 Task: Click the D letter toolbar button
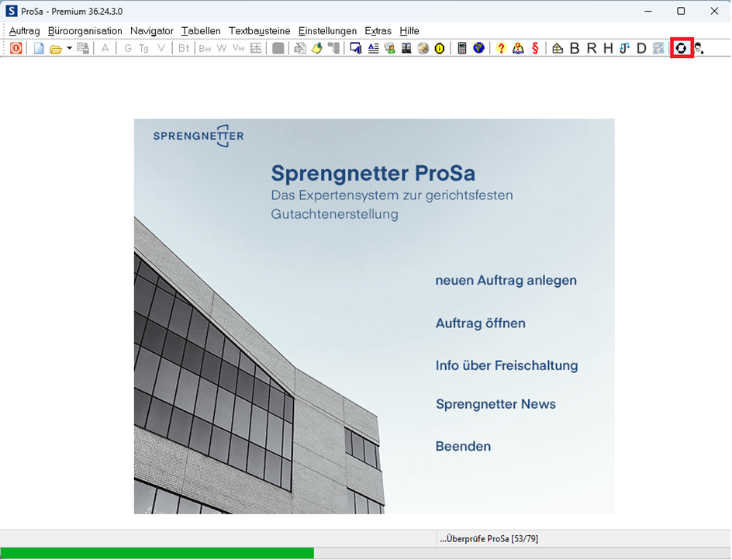[641, 48]
